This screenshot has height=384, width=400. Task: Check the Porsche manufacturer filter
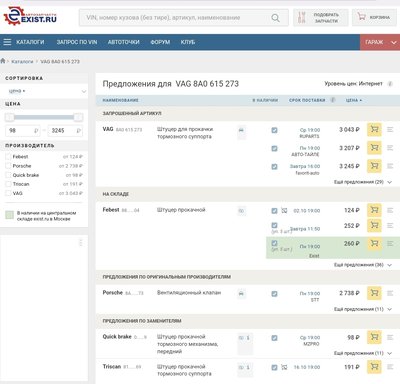[x=8, y=166]
